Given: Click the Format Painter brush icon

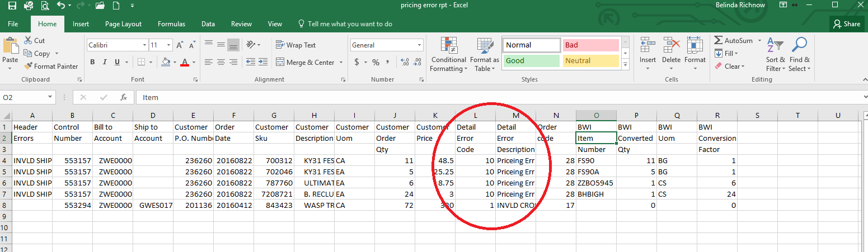Looking at the screenshot, I should [29, 66].
